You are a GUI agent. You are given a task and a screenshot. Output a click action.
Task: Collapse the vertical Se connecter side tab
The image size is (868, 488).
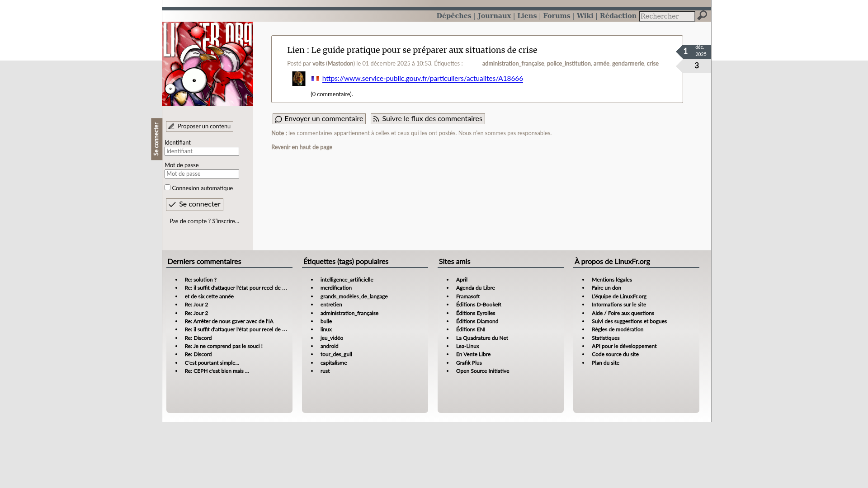156,139
